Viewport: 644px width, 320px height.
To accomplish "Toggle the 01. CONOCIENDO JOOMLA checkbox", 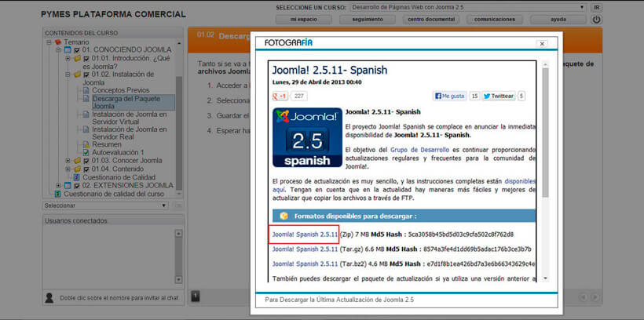I will (x=77, y=50).
